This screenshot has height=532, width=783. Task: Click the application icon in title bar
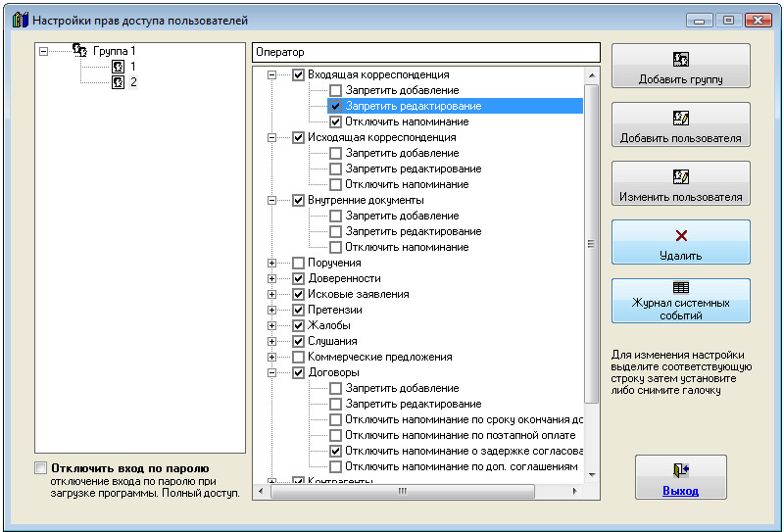21,21
